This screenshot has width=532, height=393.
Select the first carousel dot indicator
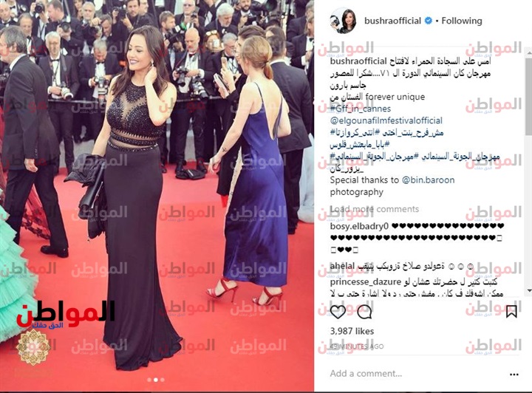149,380
